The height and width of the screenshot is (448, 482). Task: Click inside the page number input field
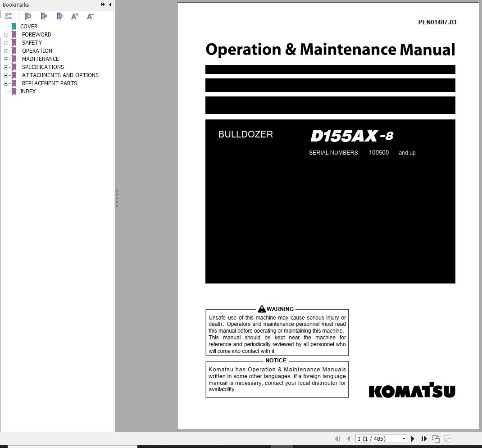point(374,438)
